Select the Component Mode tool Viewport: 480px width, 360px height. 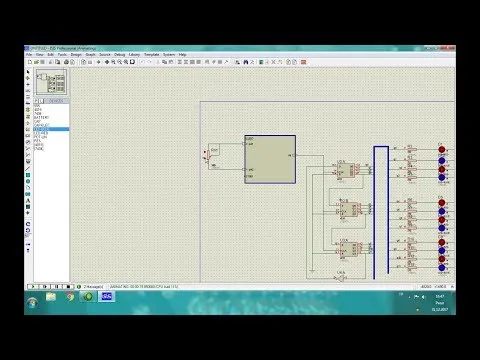coord(28,78)
